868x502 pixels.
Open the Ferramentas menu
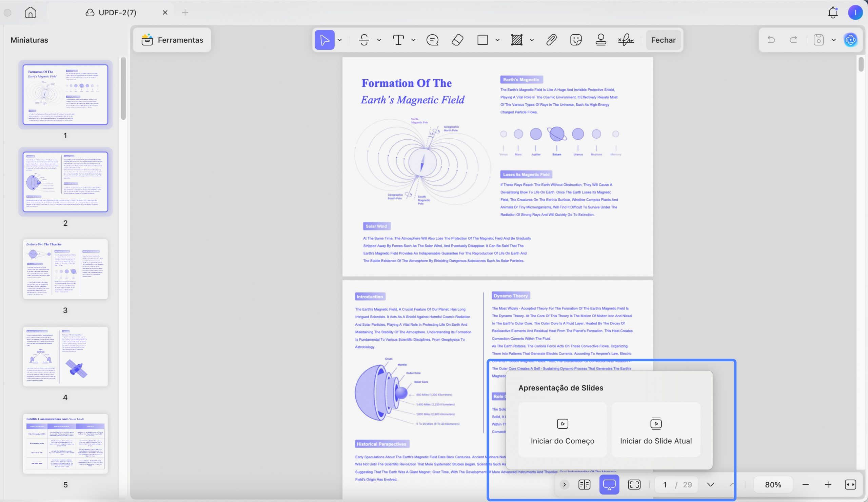pyautogui.click(x=172, y=40)
